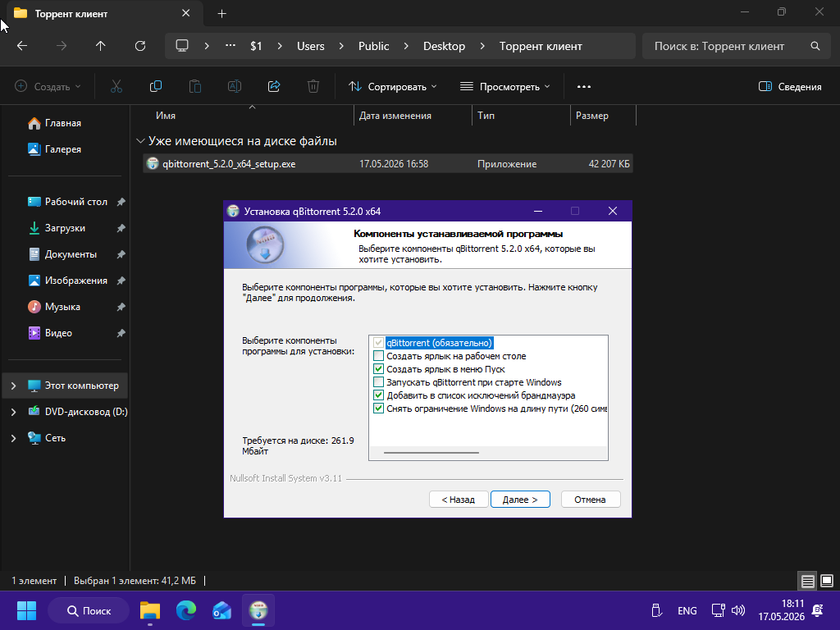Uncheck the Windows path length limit checkbox
This screenshot has width=840, height=630.
(379, 409)
